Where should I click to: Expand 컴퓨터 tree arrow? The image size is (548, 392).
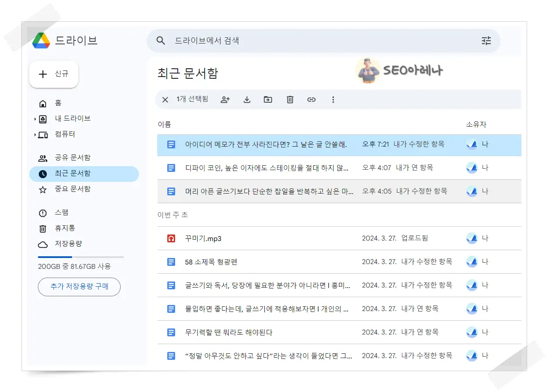click(x=35, y=135)
